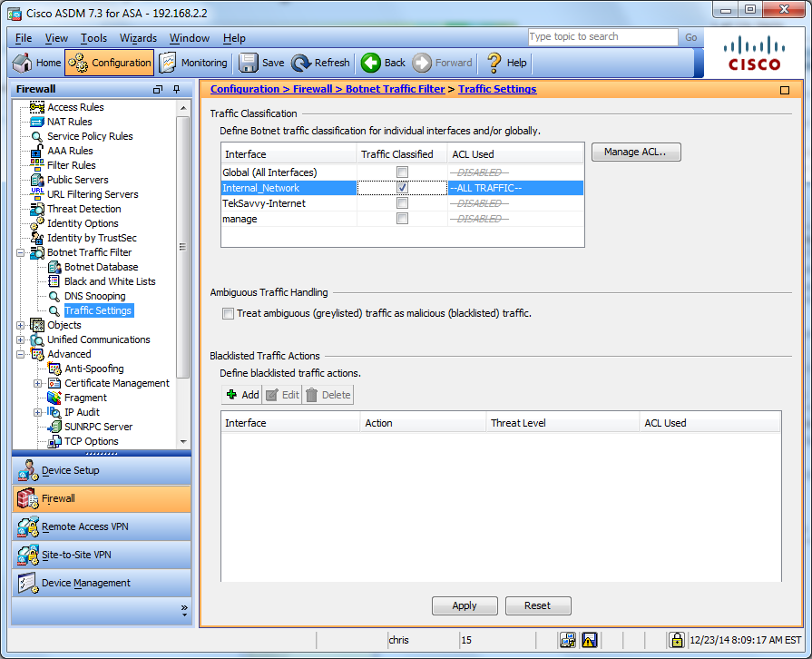
Task: Follow the Traffic Settings breadcrumb link
Action: click(497, 89)
